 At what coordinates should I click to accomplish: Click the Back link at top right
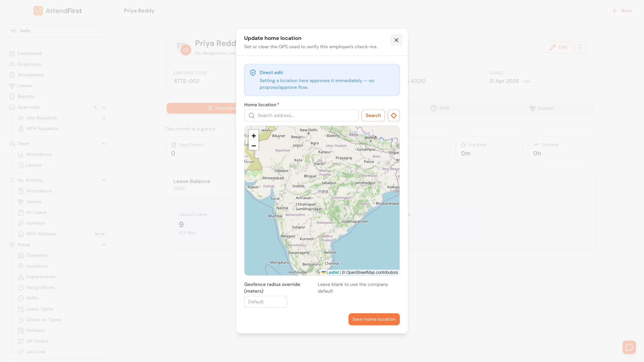click(x=622, y=11)
